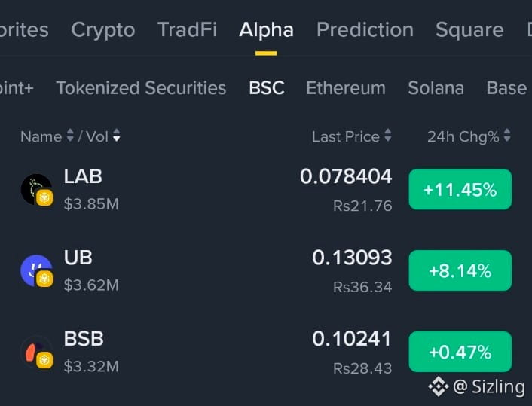Open the LAB token icon
Viewport: 532px width, 406px height.
click(37, 190)
